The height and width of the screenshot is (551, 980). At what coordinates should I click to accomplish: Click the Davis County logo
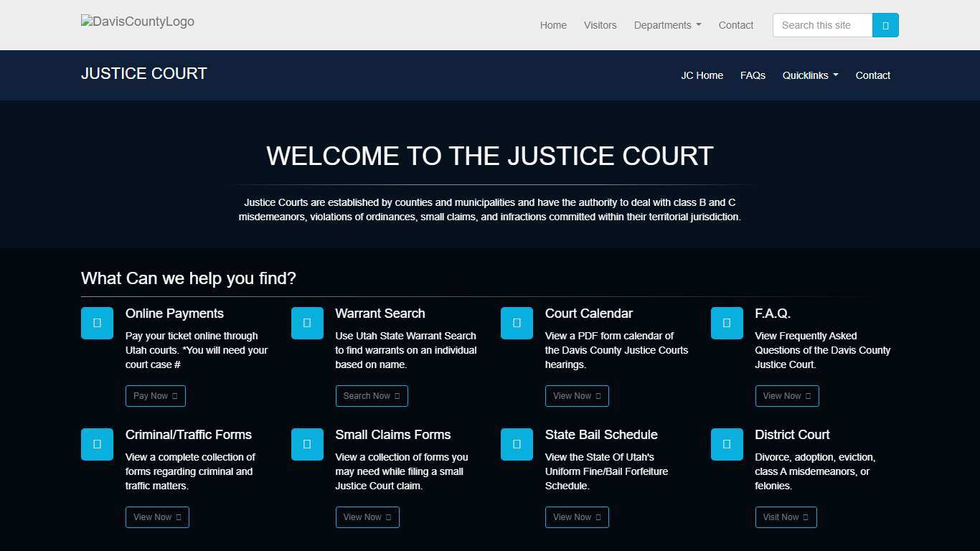point(137,22)
